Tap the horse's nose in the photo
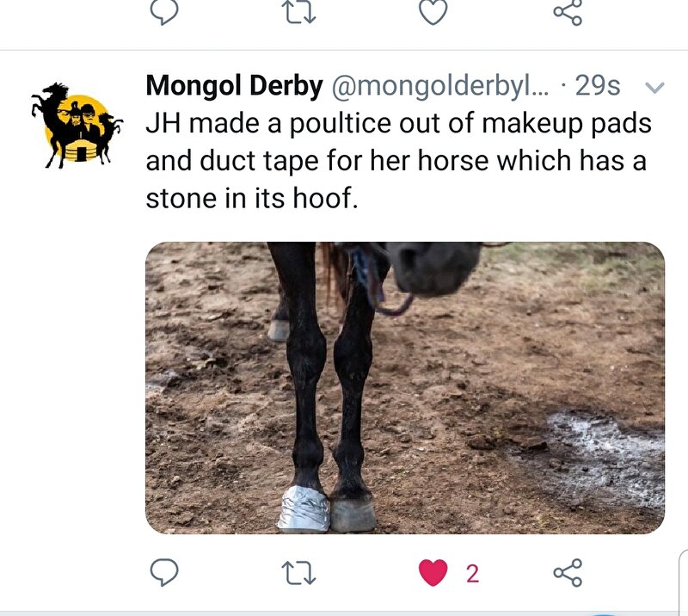688x616 pixels. coord(433,268)
